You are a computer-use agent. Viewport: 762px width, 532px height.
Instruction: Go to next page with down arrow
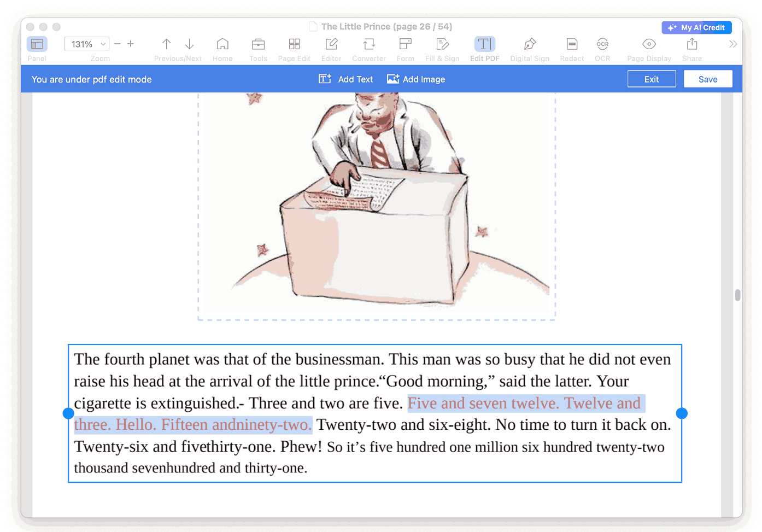click(x=190, y=44)
